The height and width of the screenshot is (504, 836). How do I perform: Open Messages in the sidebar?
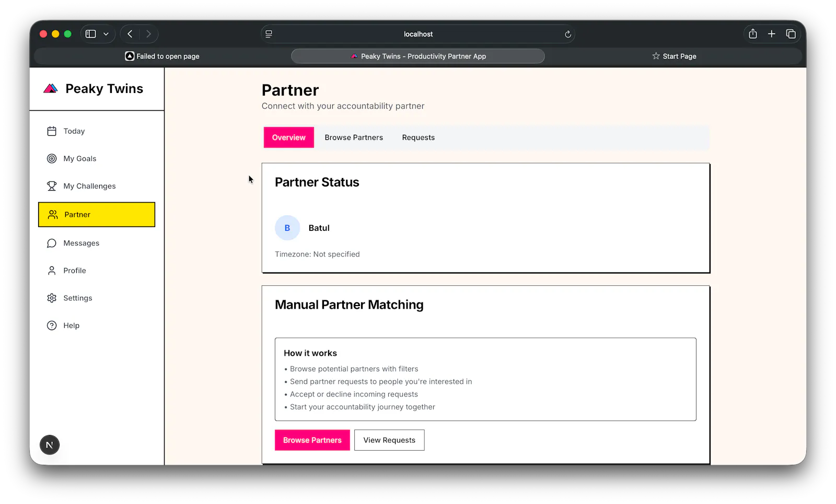[x=97, y=243]
